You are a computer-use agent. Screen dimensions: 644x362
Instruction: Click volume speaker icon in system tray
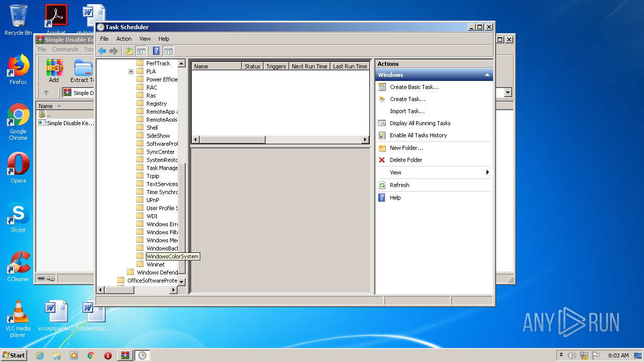pos(572,355)
